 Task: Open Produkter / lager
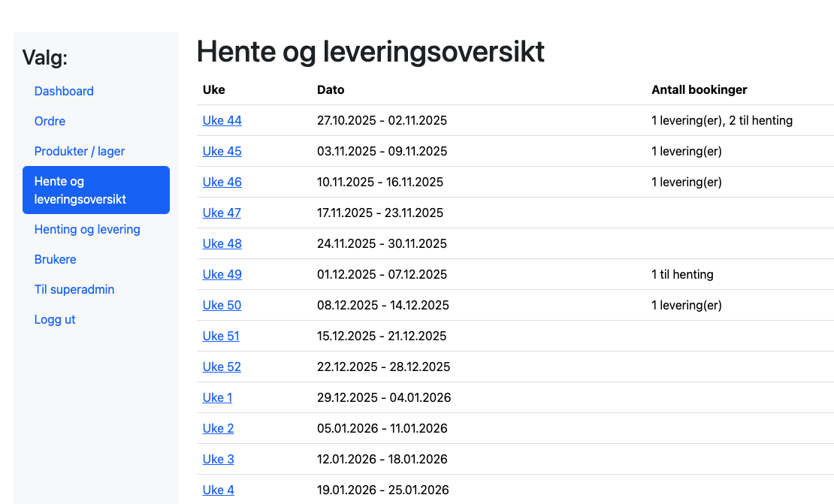(x=79, y=151)
